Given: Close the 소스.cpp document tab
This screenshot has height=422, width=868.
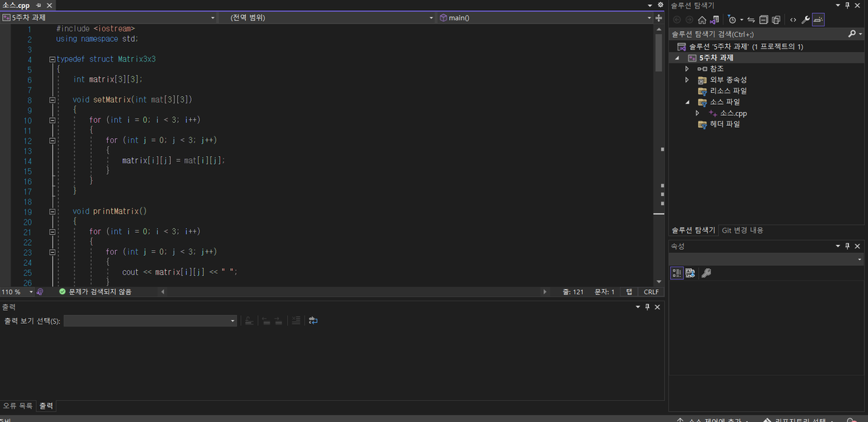Looking at the screenshot, I should coord(49,5).
